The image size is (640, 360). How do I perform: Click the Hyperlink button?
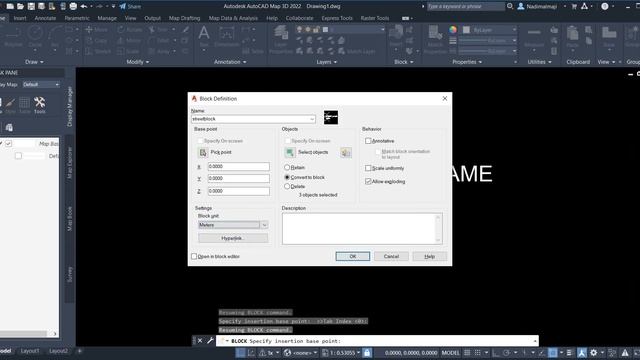coord(233,238)
